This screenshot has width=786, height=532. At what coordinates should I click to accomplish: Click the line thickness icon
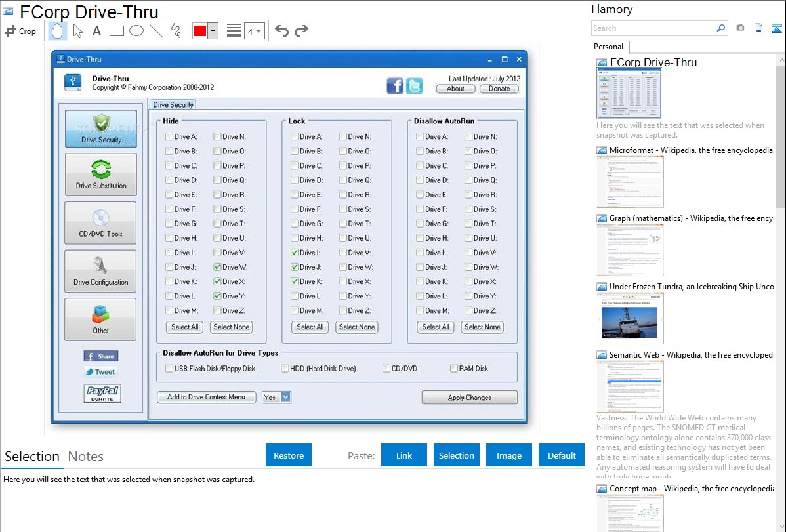pos(234,31)
